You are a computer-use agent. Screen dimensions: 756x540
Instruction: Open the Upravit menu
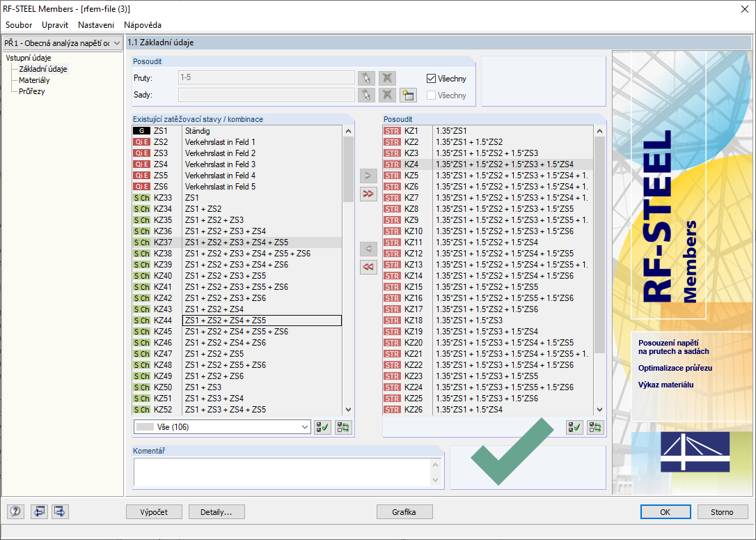click(x=55, y=24)
